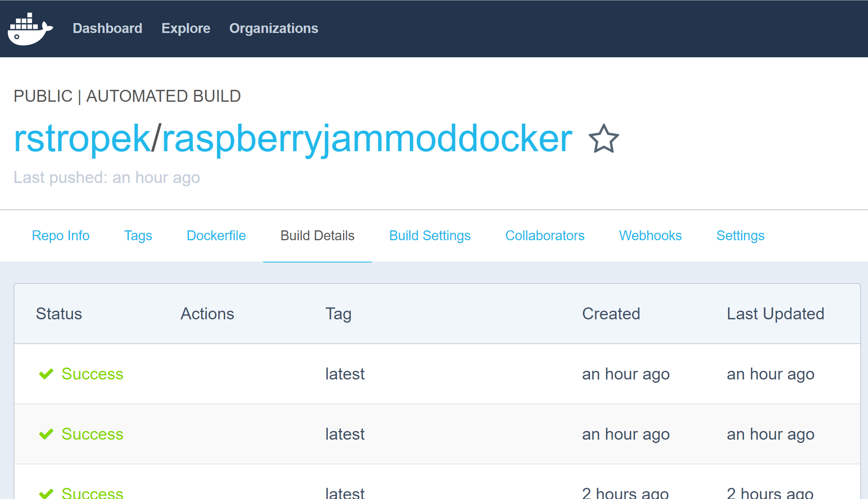The width and height of the screenshot is (868, 499).
Task: Open the first Success build entry
Action: [92, 374]
